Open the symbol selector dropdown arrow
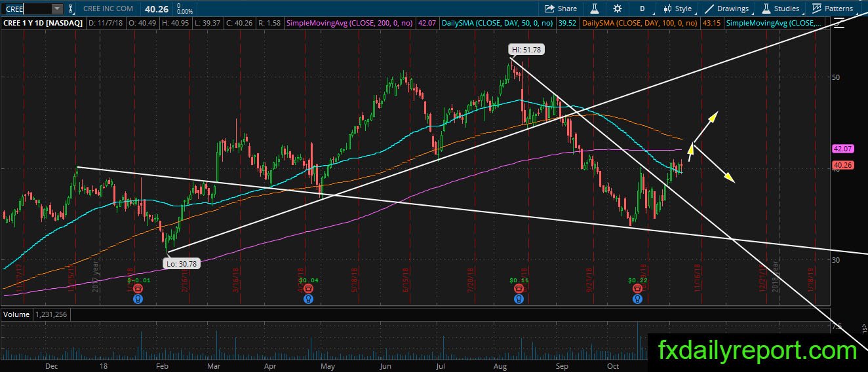Screen dimensions: 868x372 [x=57, y=9]
